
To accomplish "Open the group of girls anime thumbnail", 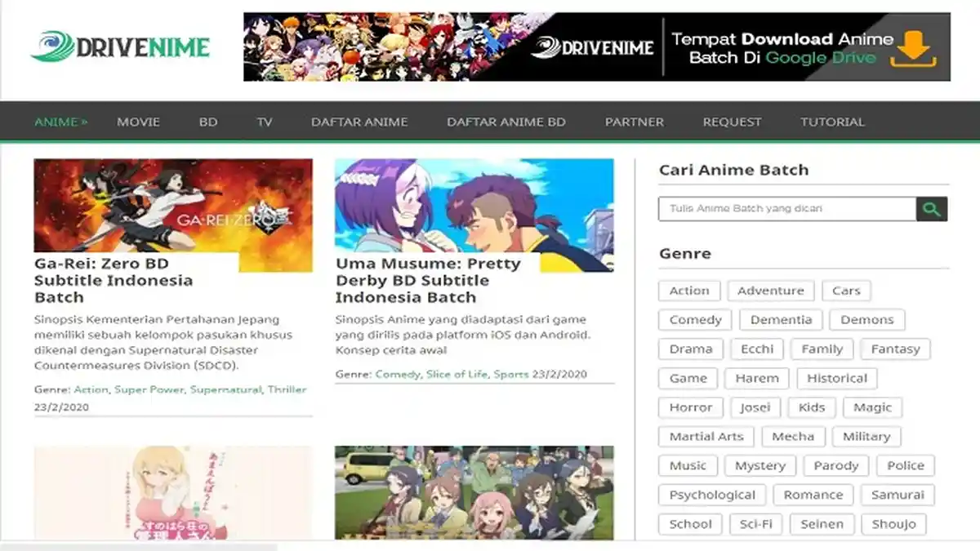I will (x=474, y=492).
